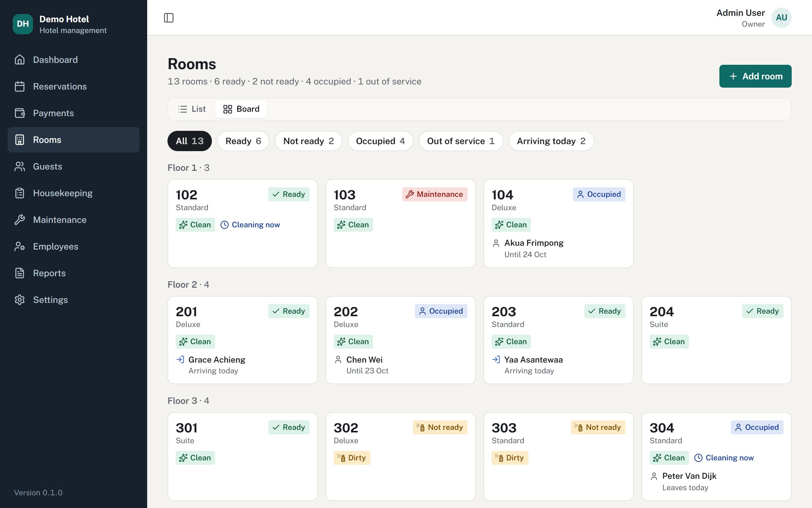Click the Reservations calendar icon
This screenshot has height=508, width=812.
[20, 86]
